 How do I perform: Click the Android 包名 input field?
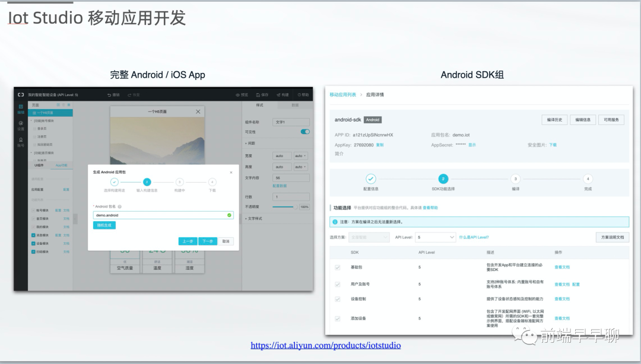pyautogui.click(x=164, y=215)
